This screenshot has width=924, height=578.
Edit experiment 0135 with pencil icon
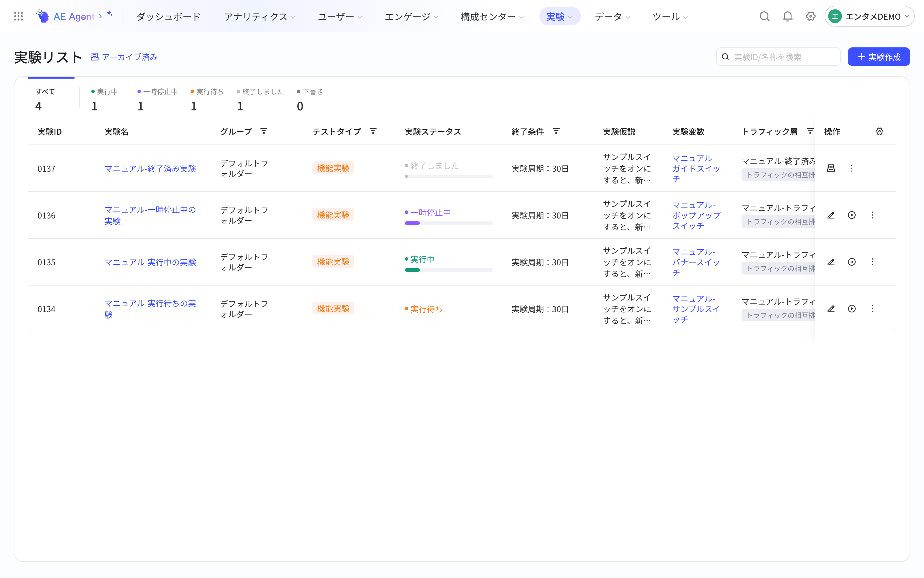pos(831,262)
